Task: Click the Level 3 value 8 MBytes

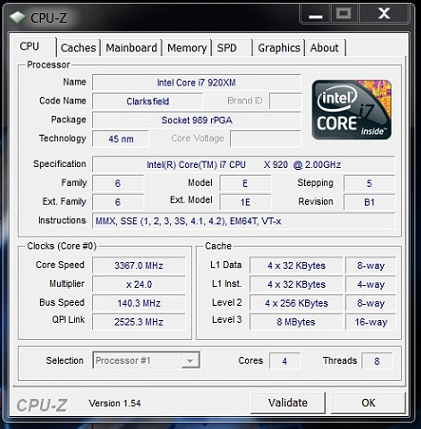Action: (x=296, y=322)
